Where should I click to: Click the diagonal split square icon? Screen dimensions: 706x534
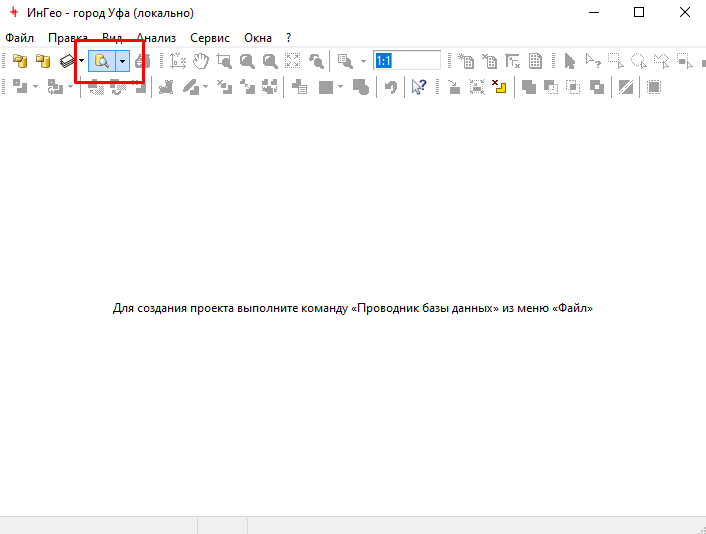pyautogui.click(x=626, y=87)
